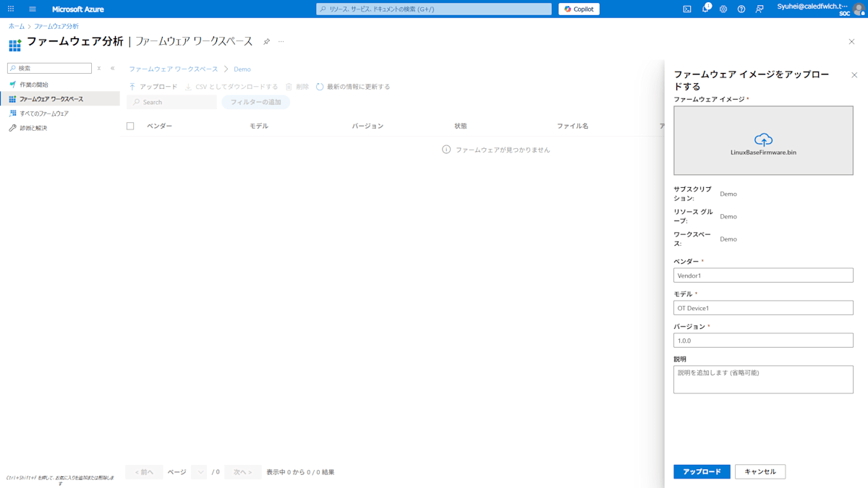Viewport: 868px width, 488px height.
Task: Close the ファームウェア分析 blade
Action: tap(851, 42)
